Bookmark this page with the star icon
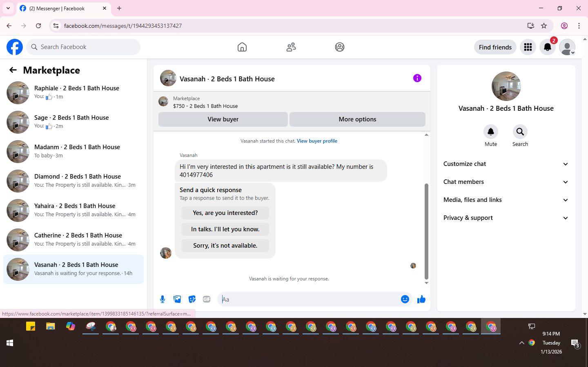This screenshot has height=367, width=588. [544, 26]
